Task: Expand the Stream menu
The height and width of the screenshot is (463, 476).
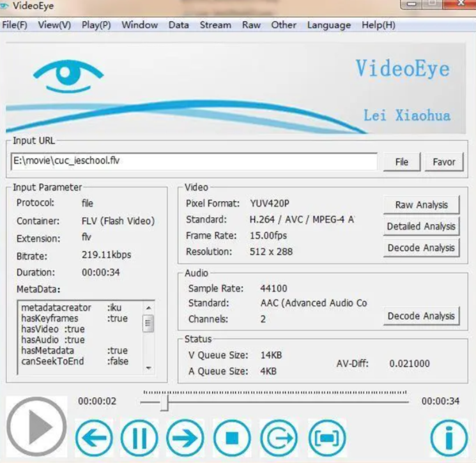Action: tap(215, 25)
